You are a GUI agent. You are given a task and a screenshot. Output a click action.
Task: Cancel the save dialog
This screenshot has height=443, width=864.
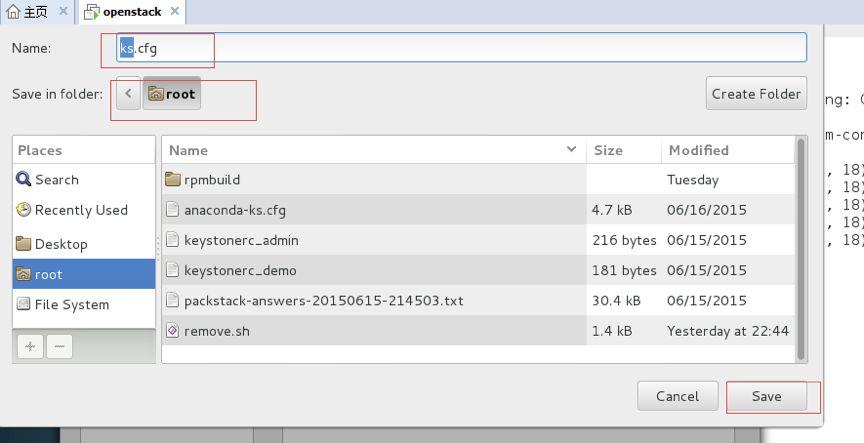pos(677,396)
